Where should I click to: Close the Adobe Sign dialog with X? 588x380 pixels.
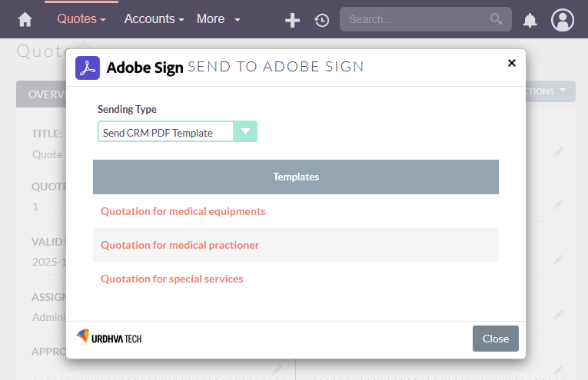(x=512, y=63)
